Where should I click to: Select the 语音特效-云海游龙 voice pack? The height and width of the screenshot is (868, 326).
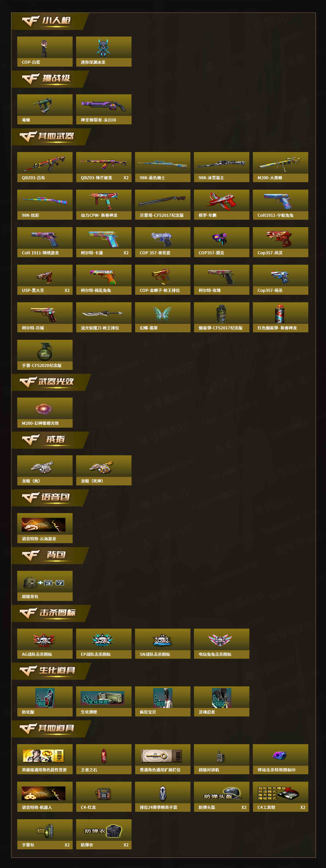(x=45, y=528)
